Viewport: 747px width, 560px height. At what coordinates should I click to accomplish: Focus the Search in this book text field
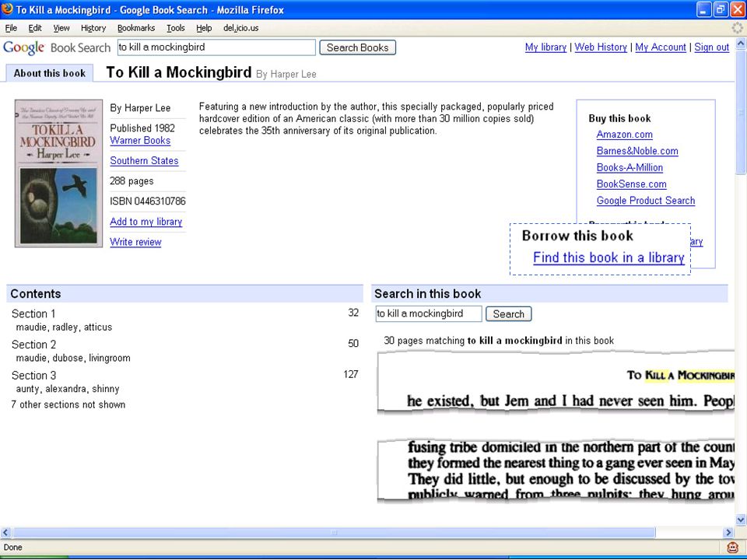click(429, 313)
